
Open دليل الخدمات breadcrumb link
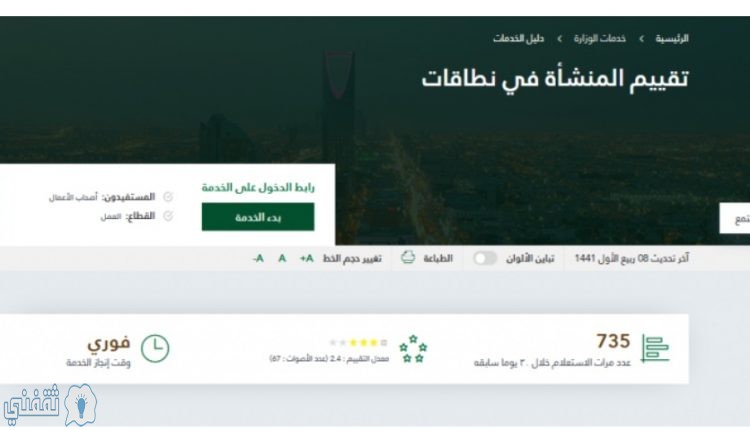(x=518, y=38)
